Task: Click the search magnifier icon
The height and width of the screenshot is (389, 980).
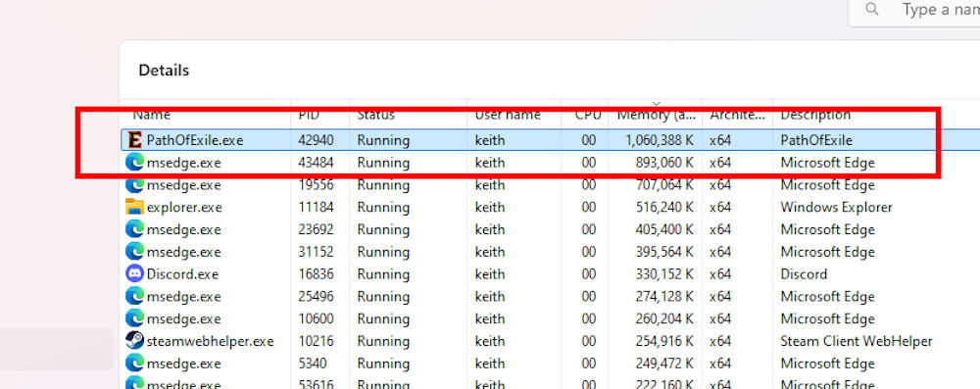Action: (872, 10)
